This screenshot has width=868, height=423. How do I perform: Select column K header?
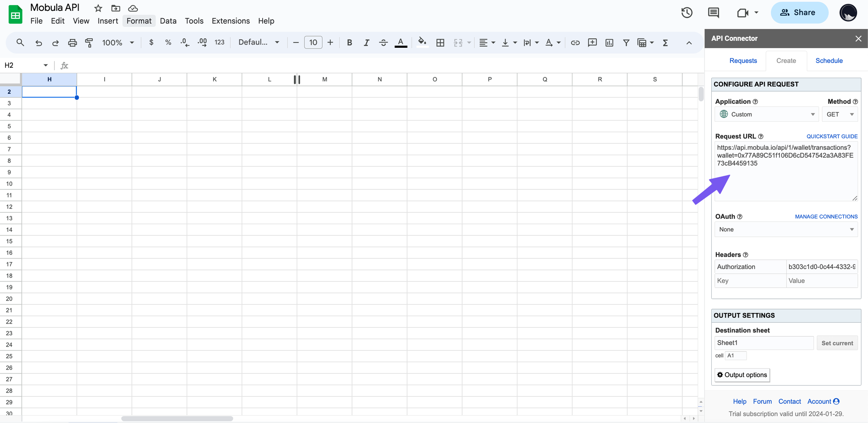click(214, 79)
